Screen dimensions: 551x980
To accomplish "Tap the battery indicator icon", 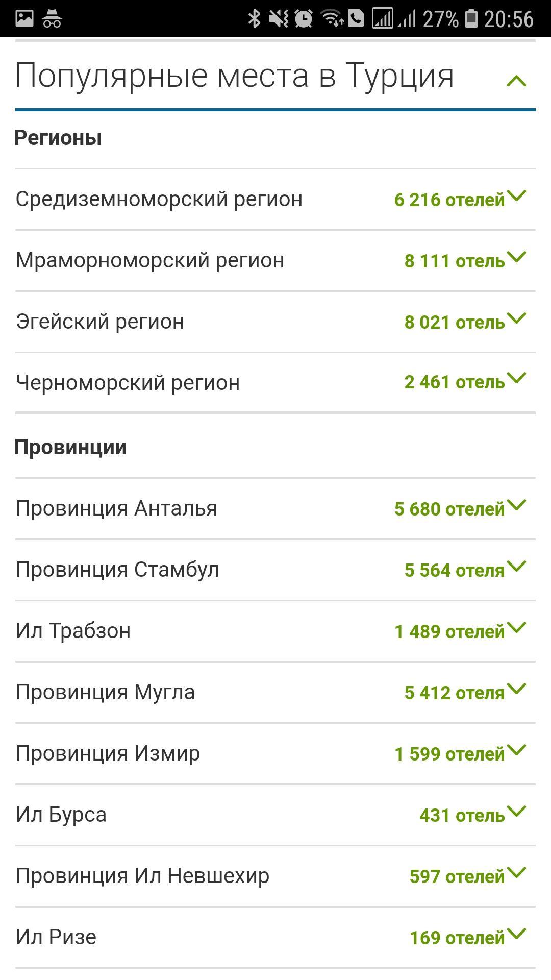I will coord(471,18).
